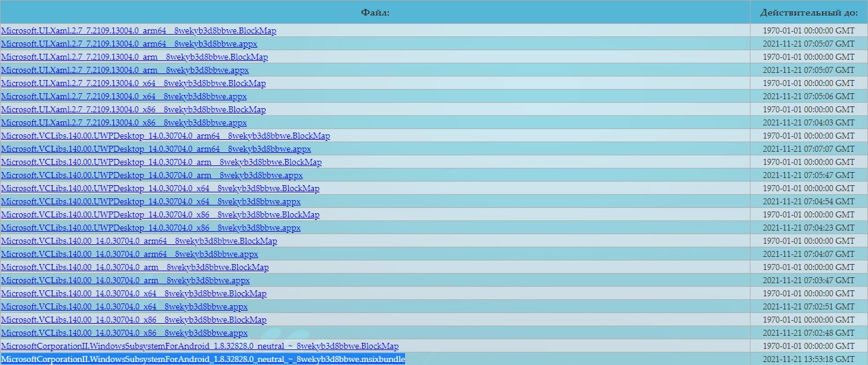The image size is (868, 365).
Task: Open VCLibs.140.00.UWPDesktop arm BlockMap link
Action: pyautogui.click(x=161, y=162)
